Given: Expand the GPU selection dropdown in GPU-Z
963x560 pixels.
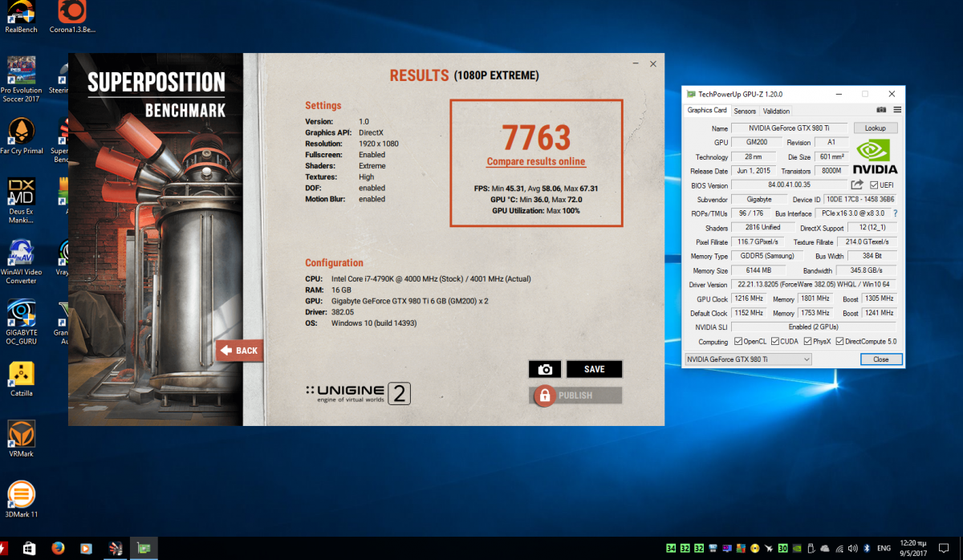Looking at the screenshot, I should (748, 359).
